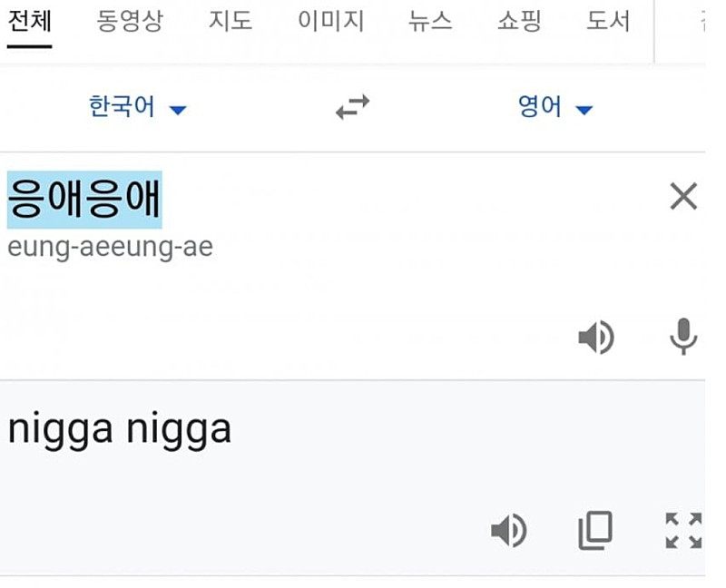Swap the source and target languages
Viewport: 726px width, 588px height.
click(x=352, y=108)
